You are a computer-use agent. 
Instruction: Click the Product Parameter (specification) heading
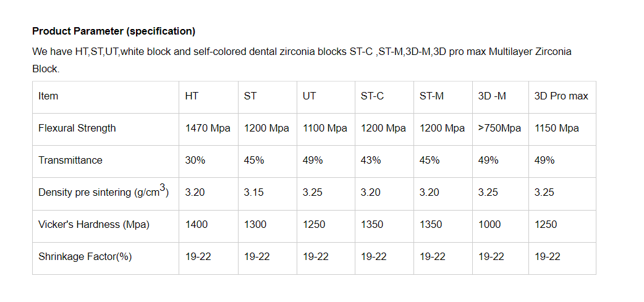pyautogui.click(x=114, y=31)
